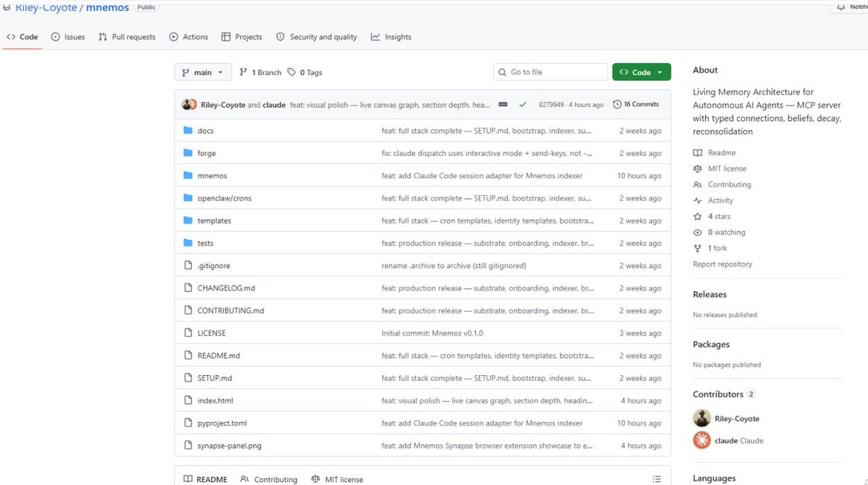This screenshot has width=868, height=485.
Task: View the 1 Branch link
Action: 260,72
